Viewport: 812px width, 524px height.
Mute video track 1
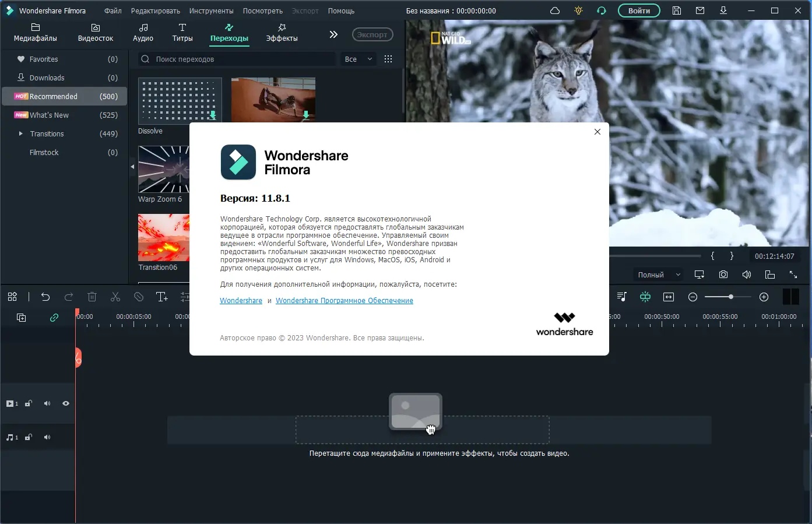[x=47, y=403]
